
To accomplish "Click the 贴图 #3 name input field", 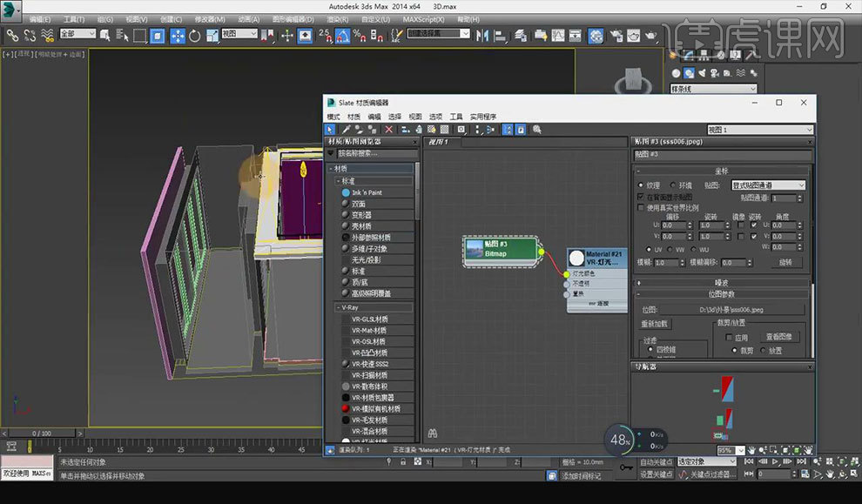I will click(721, 154).
